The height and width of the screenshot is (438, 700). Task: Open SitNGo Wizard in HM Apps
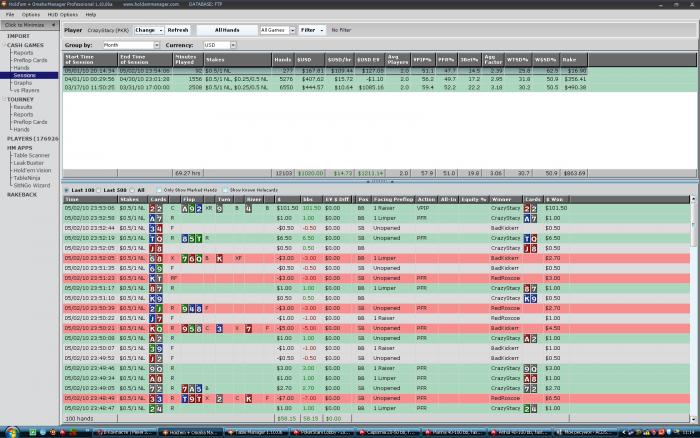pyautogui.click(x=32, y=185)
